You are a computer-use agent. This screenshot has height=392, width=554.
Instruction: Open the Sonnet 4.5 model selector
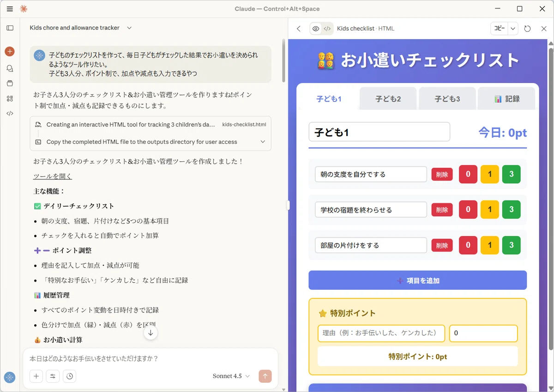pyautogui.click(x=231, y=376)
